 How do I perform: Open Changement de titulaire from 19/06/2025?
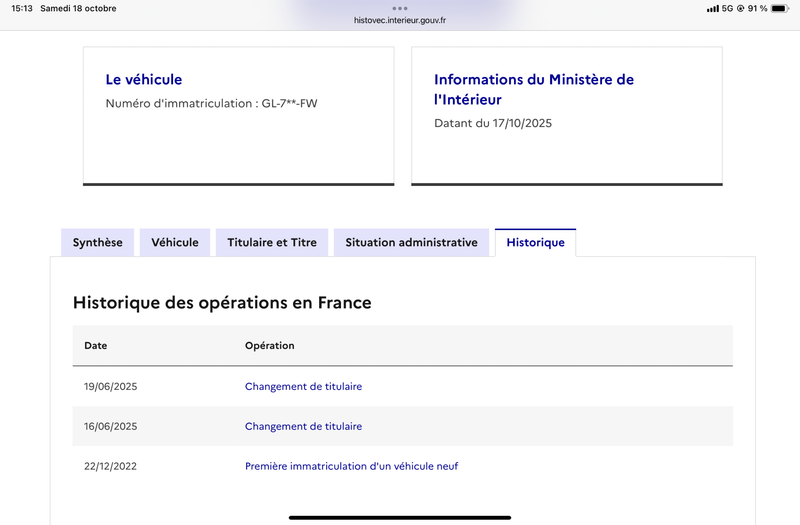(x=303, y=387)
